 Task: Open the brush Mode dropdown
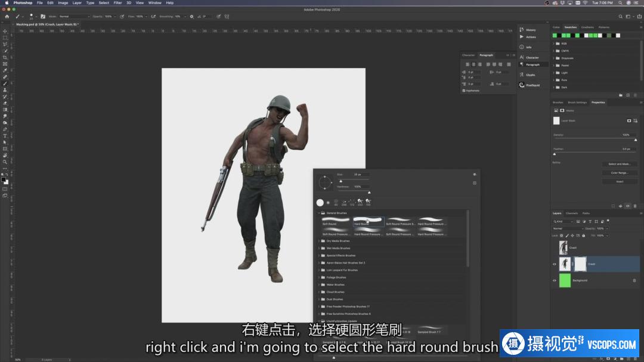pos(74,17)
